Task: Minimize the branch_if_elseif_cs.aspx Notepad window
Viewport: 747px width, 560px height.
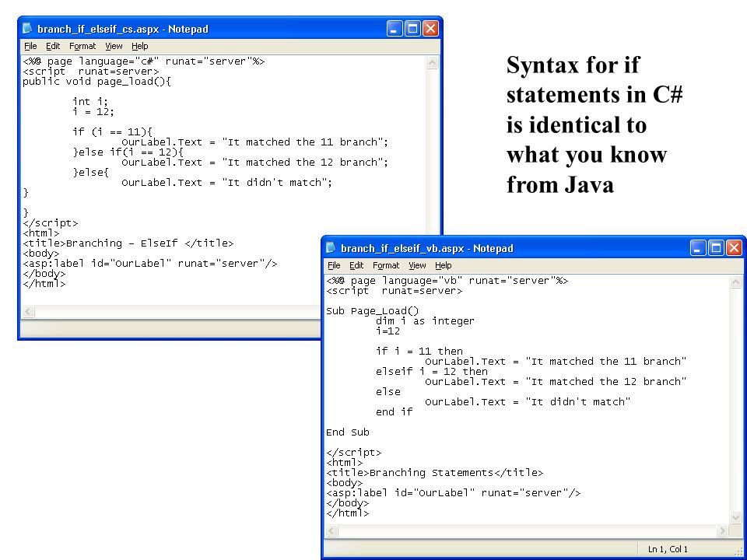Action: 395,29
